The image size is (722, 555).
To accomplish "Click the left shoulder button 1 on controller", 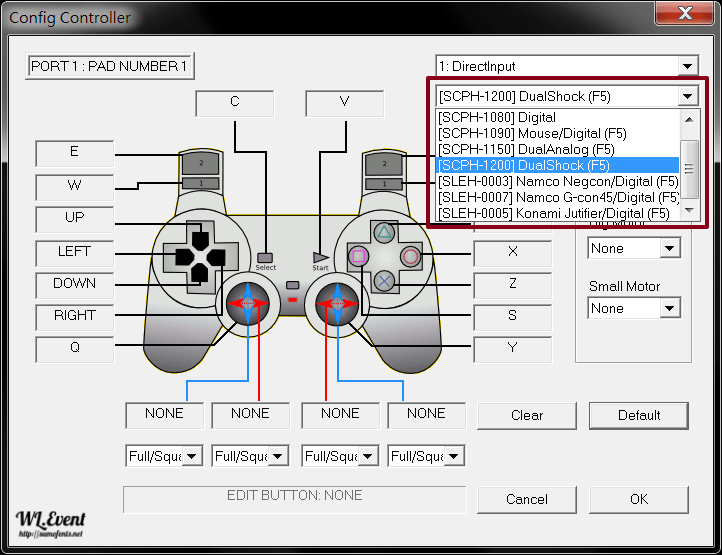I will coord(201,183).
